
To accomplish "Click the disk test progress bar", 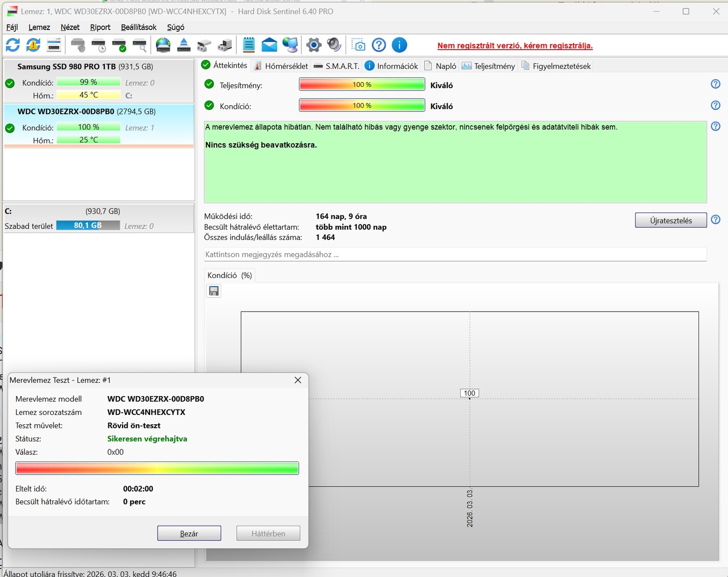I will tap(157, 468).
